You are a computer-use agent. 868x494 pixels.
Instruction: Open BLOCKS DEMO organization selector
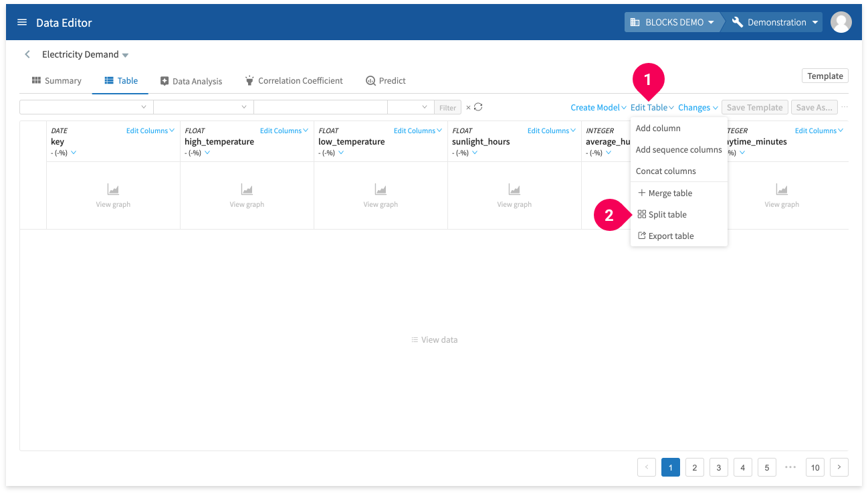point(673,22)
